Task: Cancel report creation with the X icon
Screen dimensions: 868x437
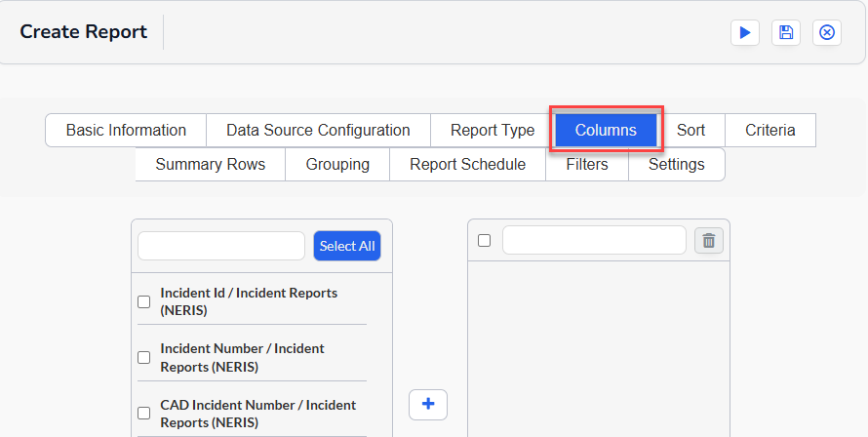Action: click(x=827, y=33)
